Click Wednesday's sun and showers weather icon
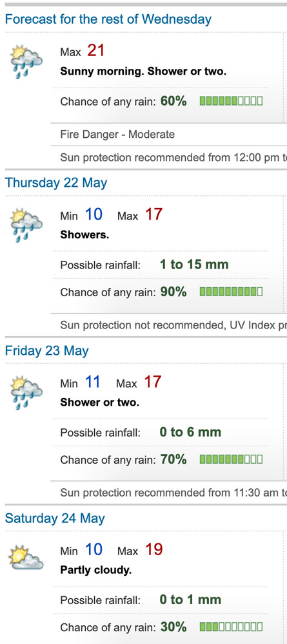 [x=26, y=62]
